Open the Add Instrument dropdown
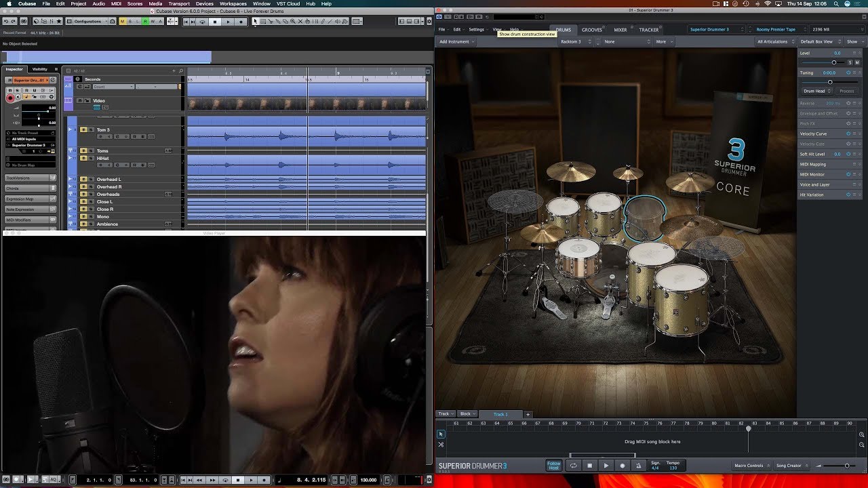 pyautogui.click(x=456, y=41)
